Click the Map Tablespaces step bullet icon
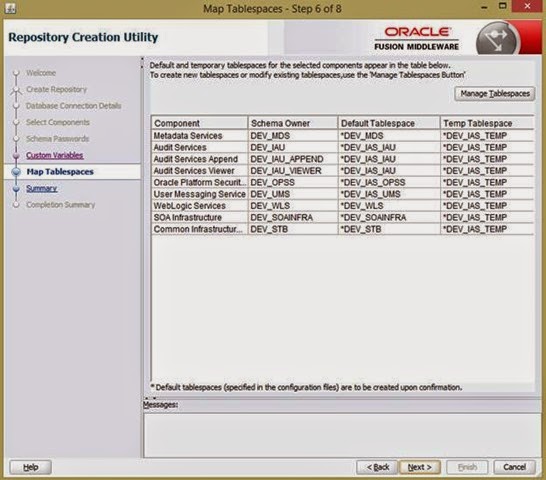This screenshot has width=546, height=480. [x=16, y=172]
